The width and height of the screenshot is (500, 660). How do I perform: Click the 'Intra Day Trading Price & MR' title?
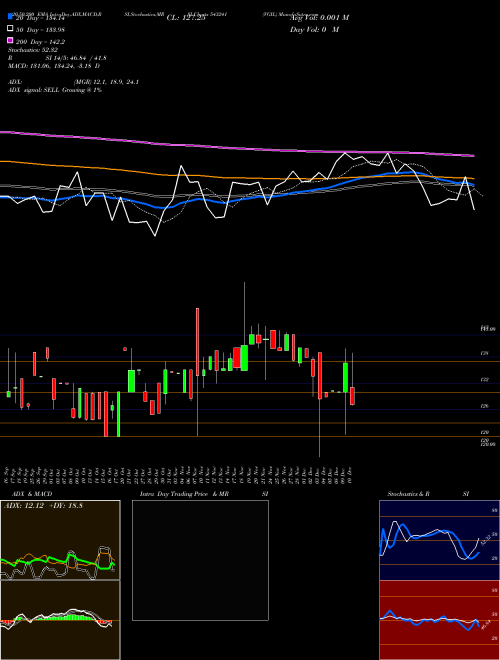(x=184, y=494)
